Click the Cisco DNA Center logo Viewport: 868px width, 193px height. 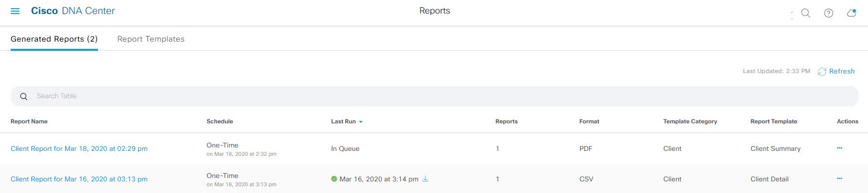click(73, 11)
